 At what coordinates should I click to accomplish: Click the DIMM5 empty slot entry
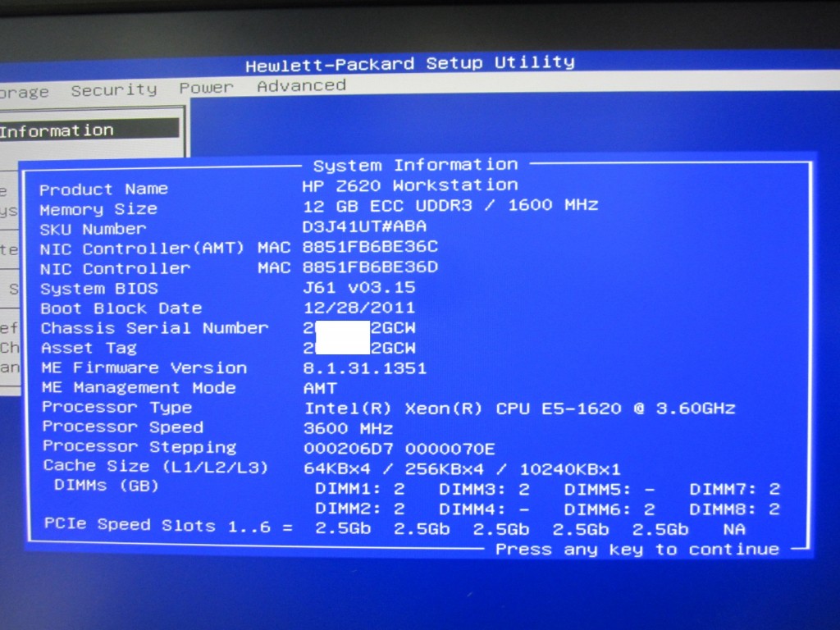(x=609, y=490)
